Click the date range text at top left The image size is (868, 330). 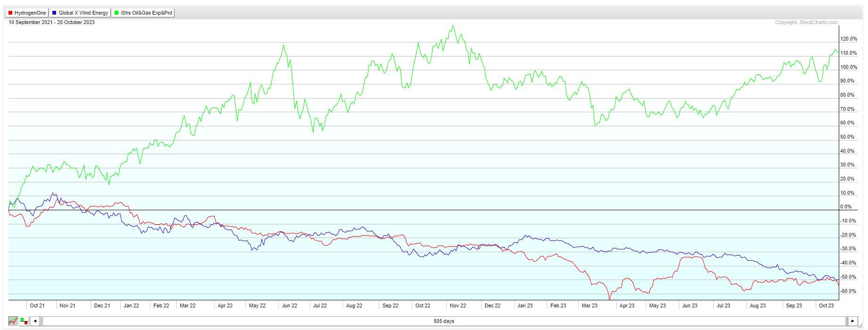coord(51,22)
